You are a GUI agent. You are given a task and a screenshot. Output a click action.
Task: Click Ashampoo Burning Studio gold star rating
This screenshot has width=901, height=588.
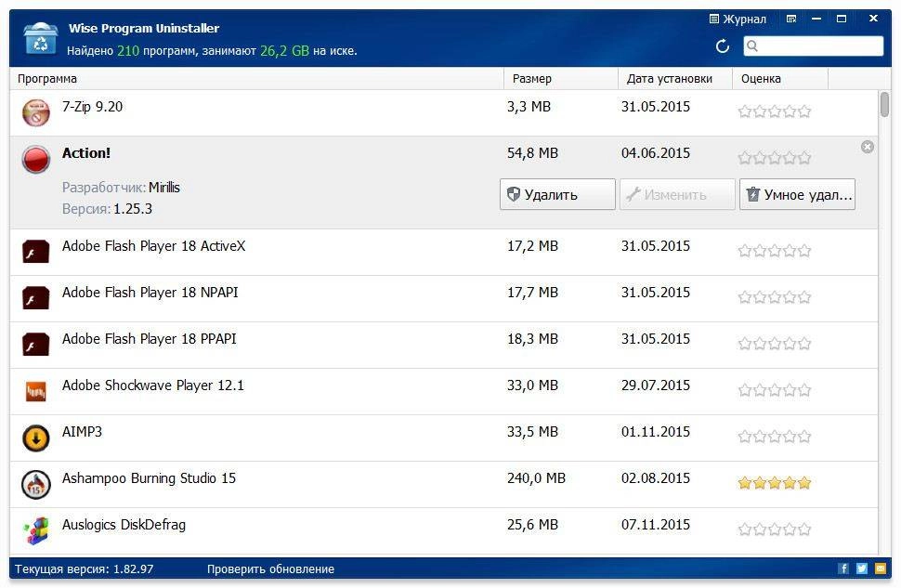(775, 483)
